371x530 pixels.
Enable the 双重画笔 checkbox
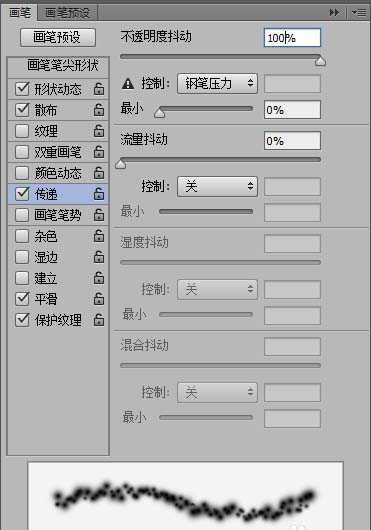point(22,152)
